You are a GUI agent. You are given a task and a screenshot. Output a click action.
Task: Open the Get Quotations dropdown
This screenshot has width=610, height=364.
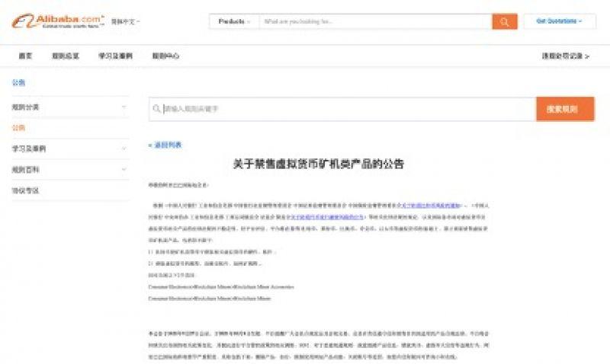560,21
